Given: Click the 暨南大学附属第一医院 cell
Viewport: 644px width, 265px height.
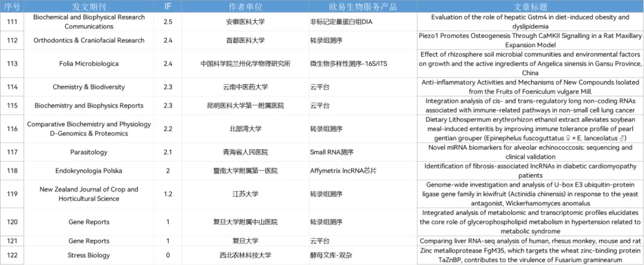Looking at the screenshot, I should [245, 171].
